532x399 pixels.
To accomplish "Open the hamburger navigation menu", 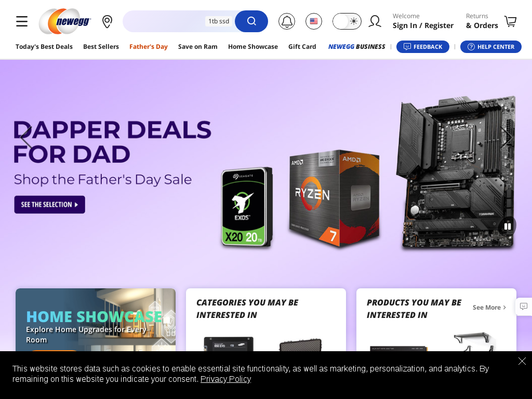I will pos(22,21).
